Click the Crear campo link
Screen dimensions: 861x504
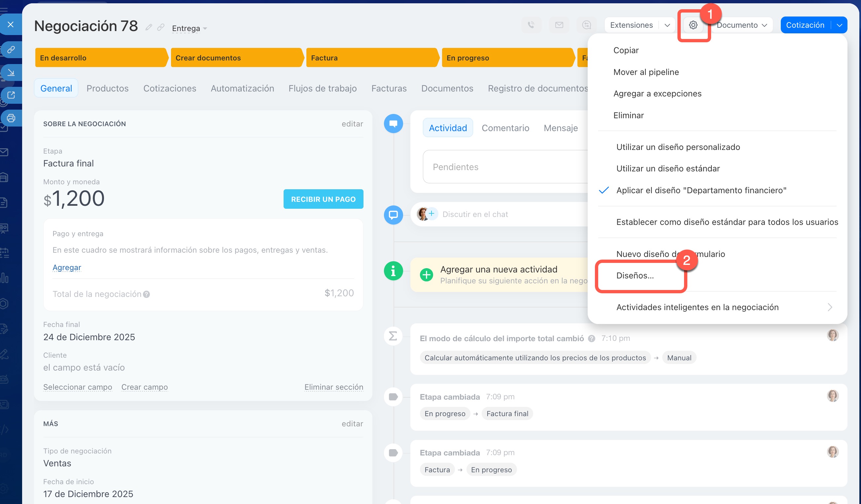point(144,387)
